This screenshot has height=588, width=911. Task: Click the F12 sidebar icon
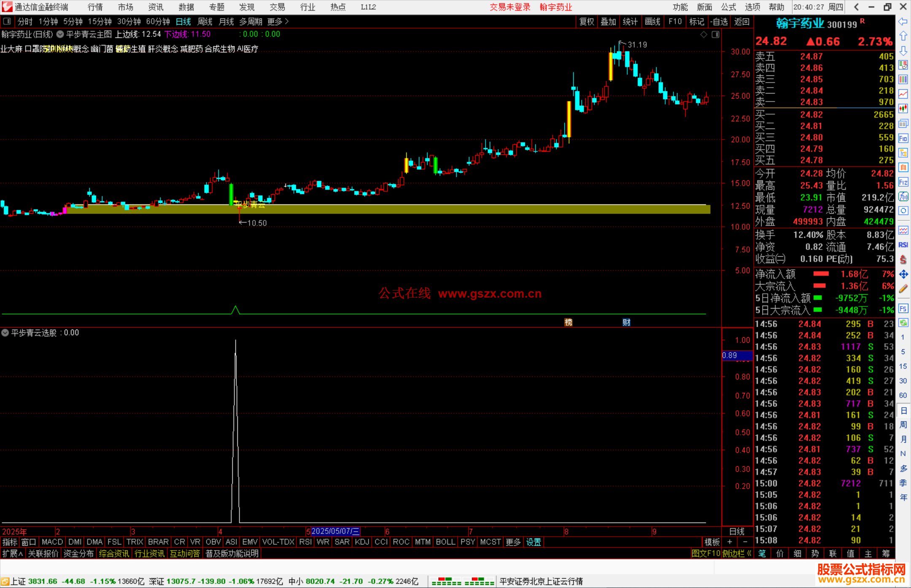[903, 182]
